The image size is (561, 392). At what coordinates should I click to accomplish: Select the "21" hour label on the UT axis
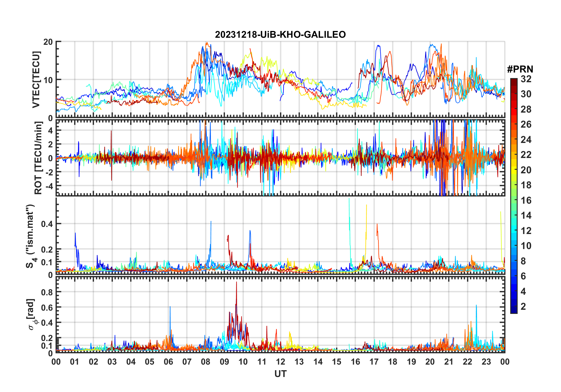pos(449,362)
